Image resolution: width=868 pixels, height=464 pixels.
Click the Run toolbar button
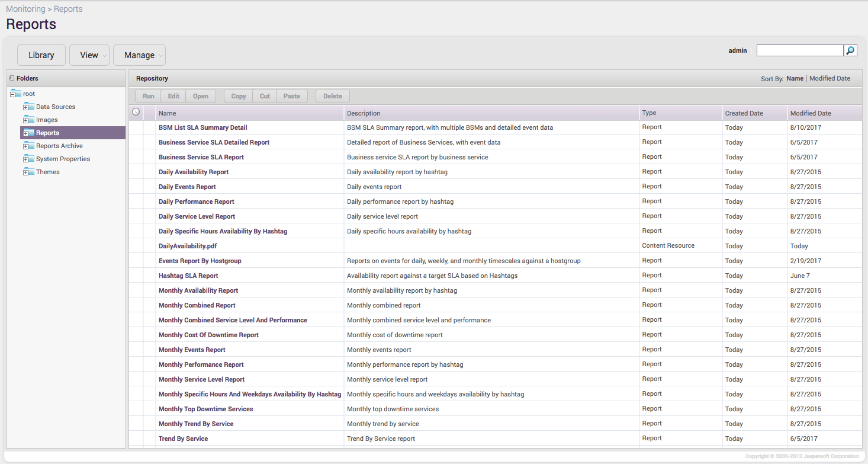click(148, 96)
